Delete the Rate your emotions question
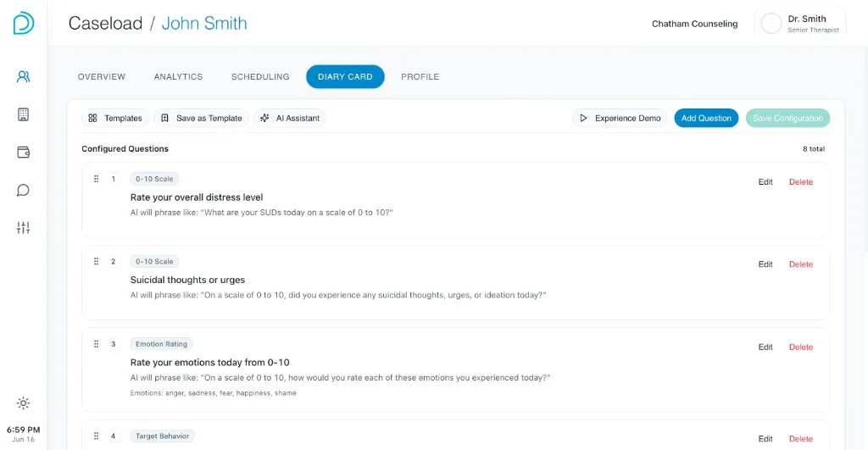The height and width of the screenshot is (450, 868). tap(801, 347)
